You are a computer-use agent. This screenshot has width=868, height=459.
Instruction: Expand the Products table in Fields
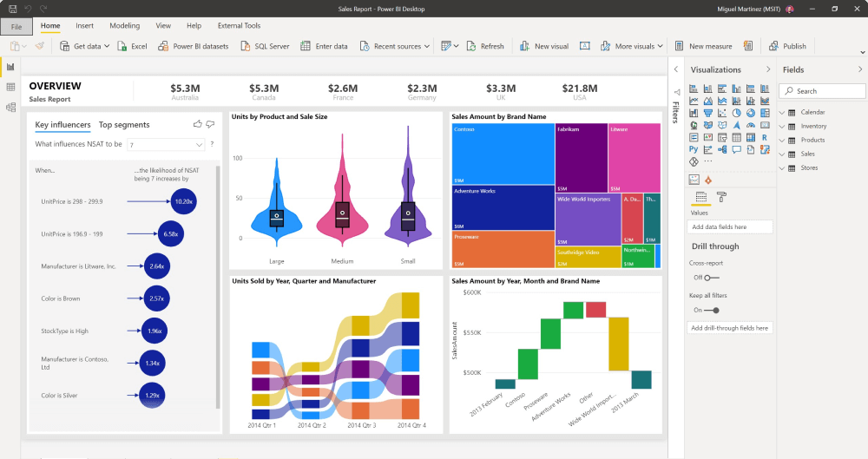[x=782, y=140]
